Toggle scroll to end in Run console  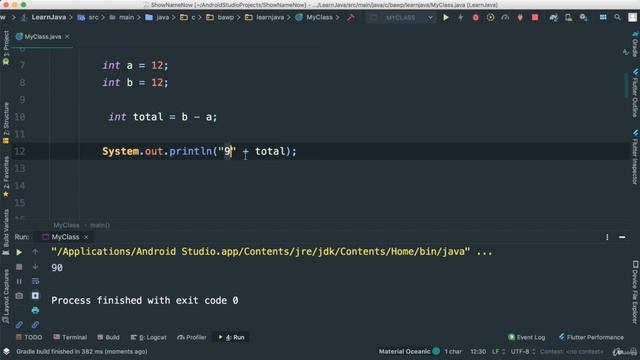(35, 296)
